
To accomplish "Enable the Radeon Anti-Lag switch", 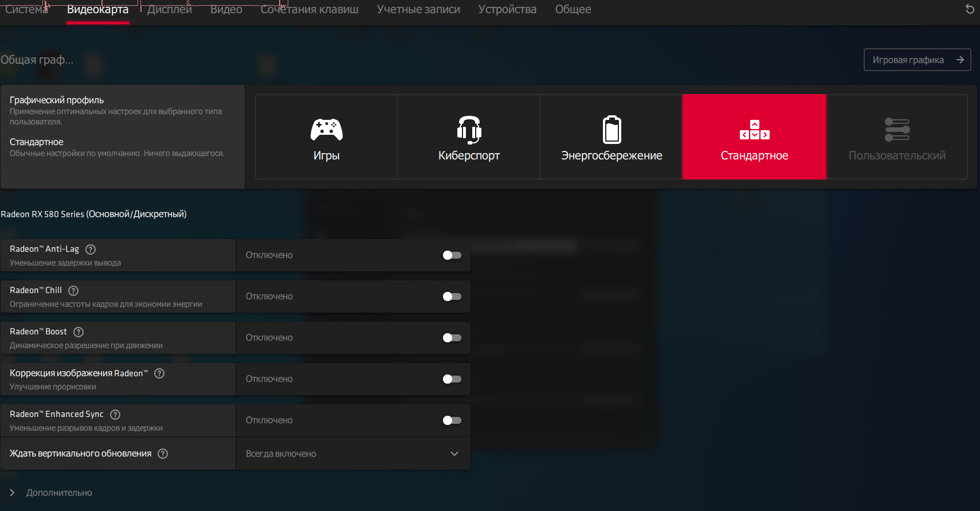I will 452,255.
